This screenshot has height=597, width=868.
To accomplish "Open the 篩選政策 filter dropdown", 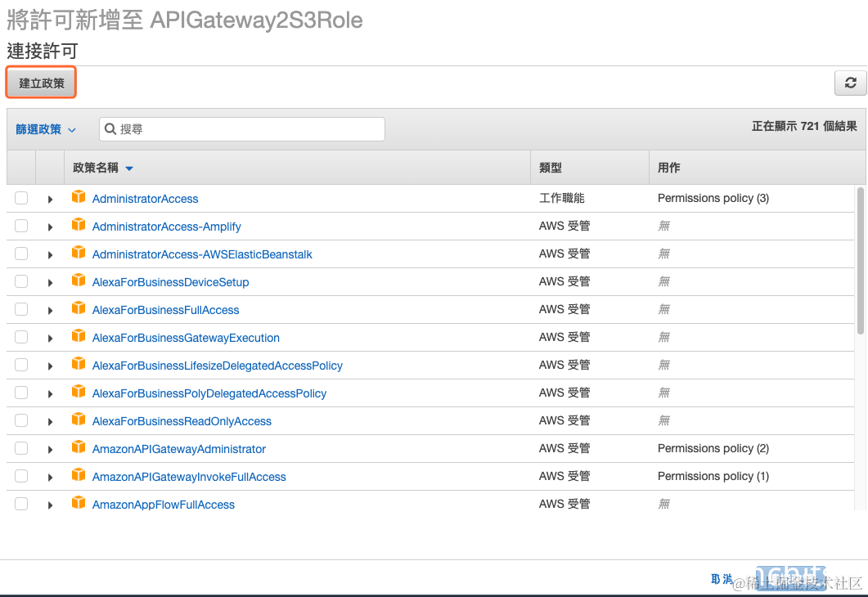I will coord(45,129).
